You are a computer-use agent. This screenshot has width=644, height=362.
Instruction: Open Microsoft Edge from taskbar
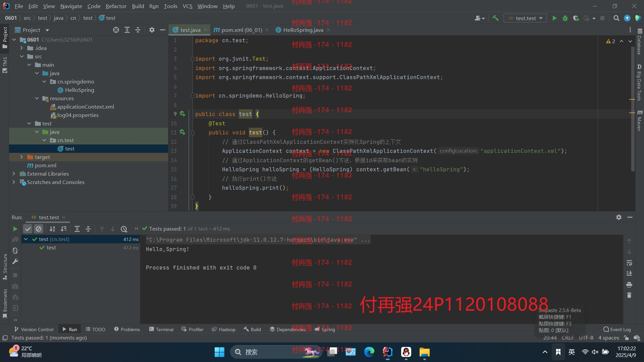pos(369,352)
